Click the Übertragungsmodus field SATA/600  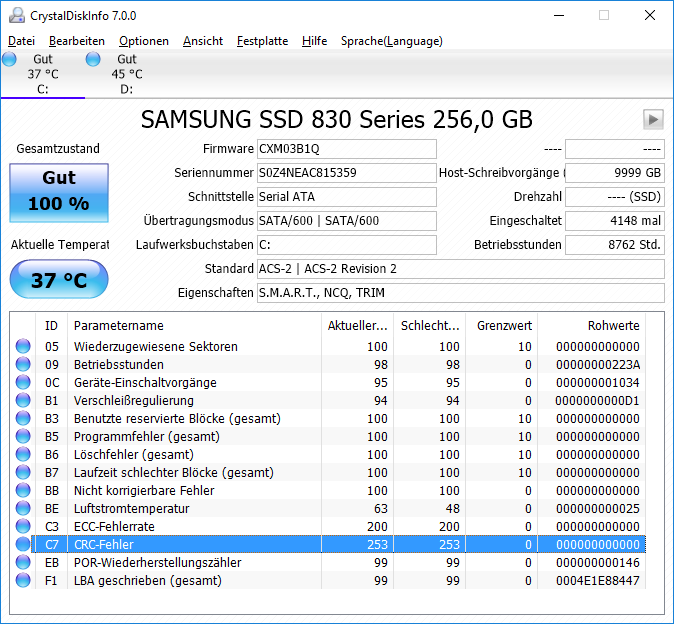point(346,221)
